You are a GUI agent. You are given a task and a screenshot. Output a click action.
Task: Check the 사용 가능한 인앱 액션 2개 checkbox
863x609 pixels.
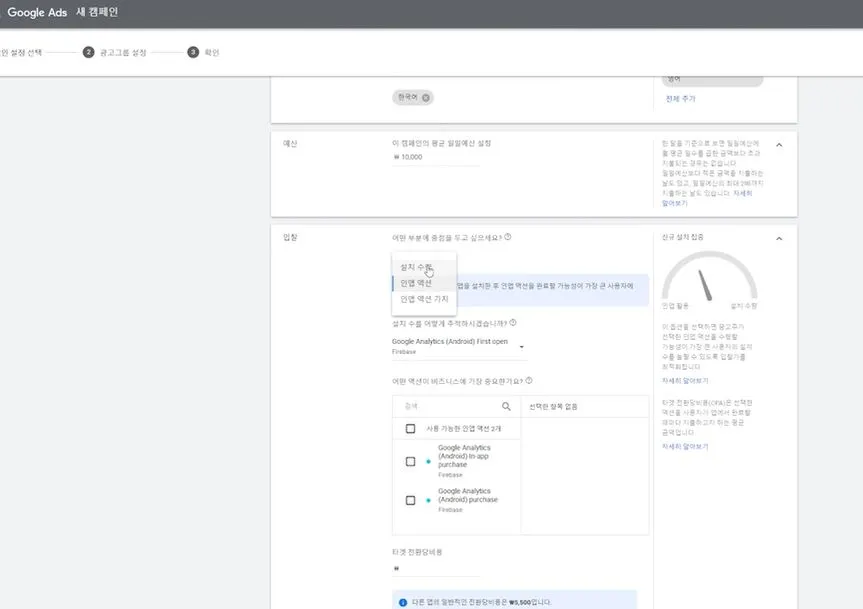click(411, 429)
